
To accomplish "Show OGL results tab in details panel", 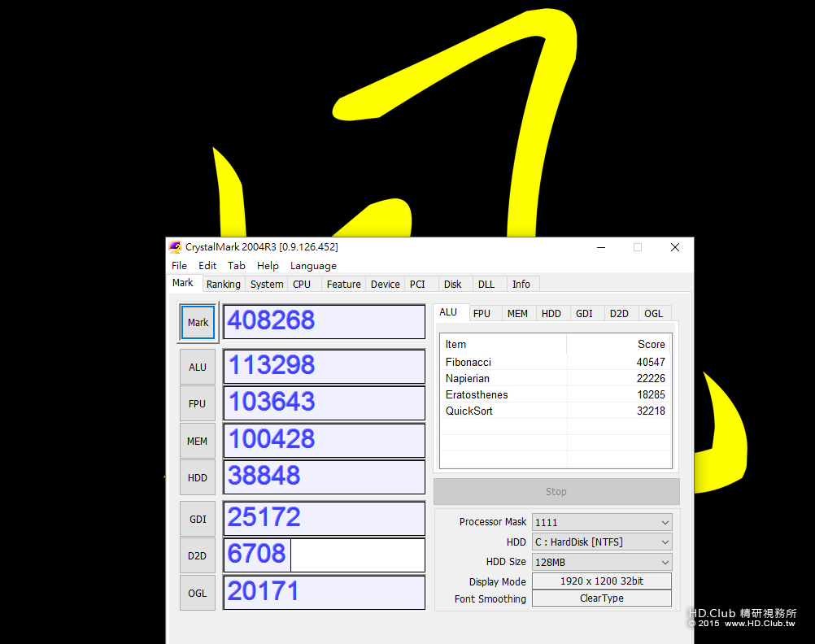I will pyautogui.click(x=654, y=313).
